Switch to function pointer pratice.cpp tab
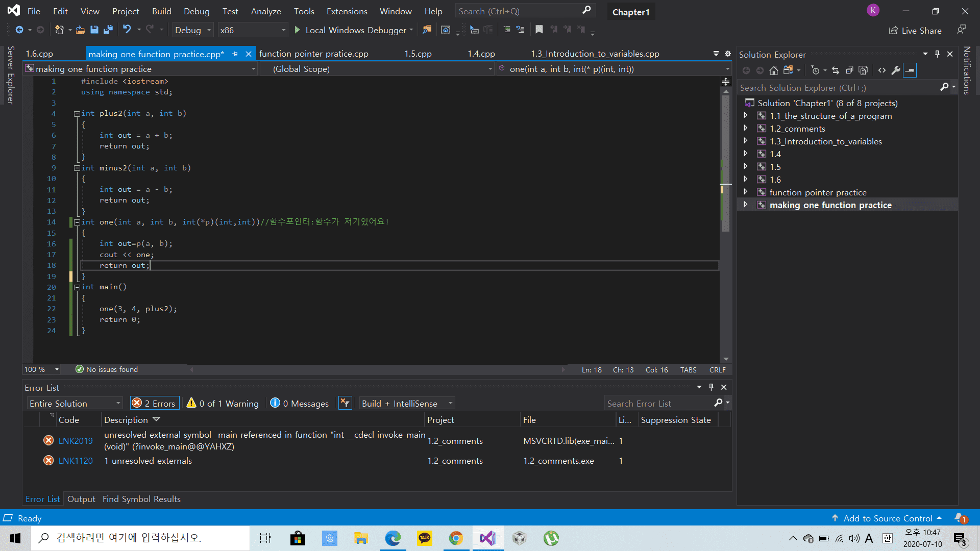The image size is (980, 551). (313, 54)
